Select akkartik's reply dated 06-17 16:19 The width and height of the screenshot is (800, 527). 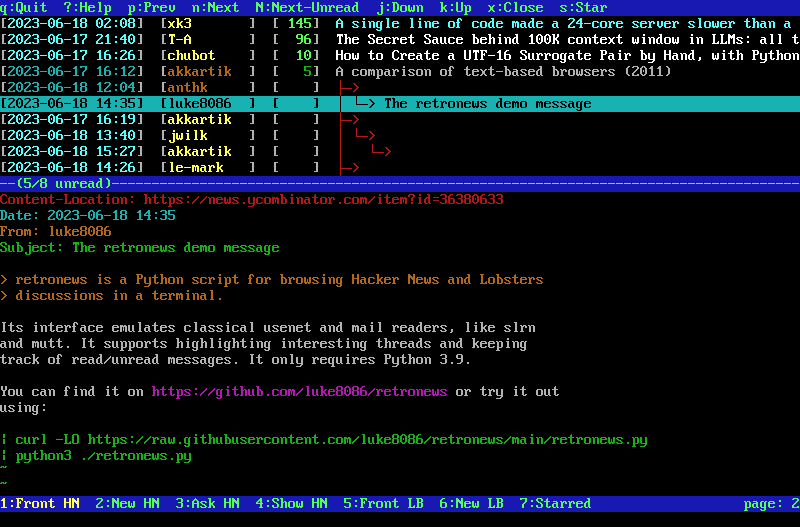[x=400, y=119]
